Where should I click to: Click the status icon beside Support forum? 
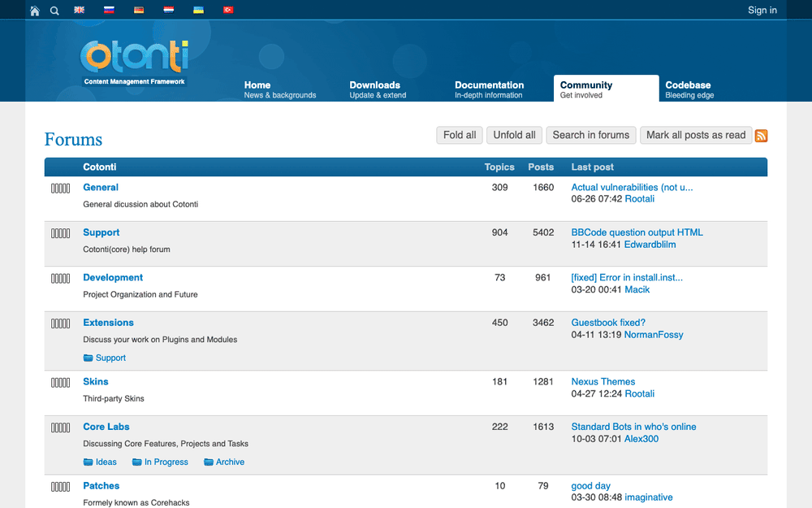(x=61, y=233)
